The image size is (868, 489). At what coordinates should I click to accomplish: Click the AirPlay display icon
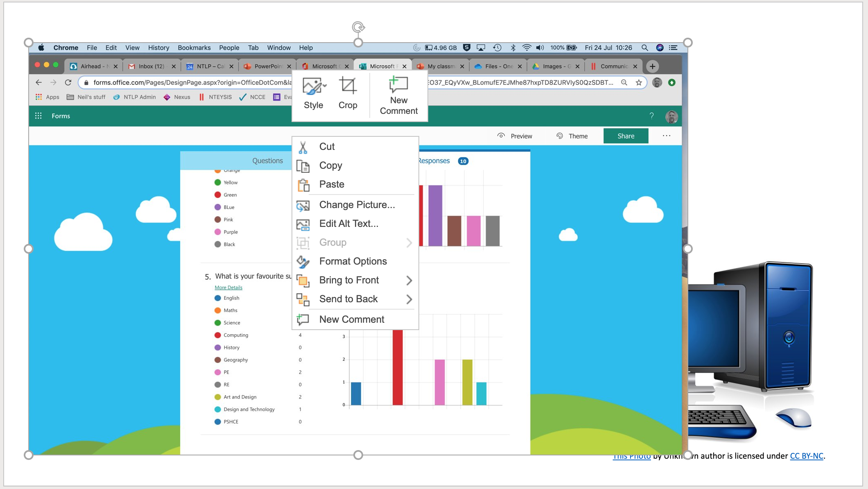481,48
